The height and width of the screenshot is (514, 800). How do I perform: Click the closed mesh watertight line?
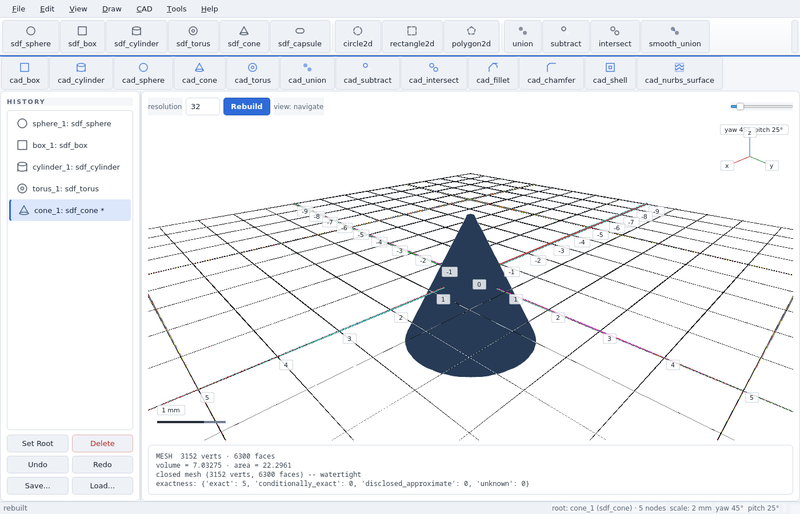(258, 474)
